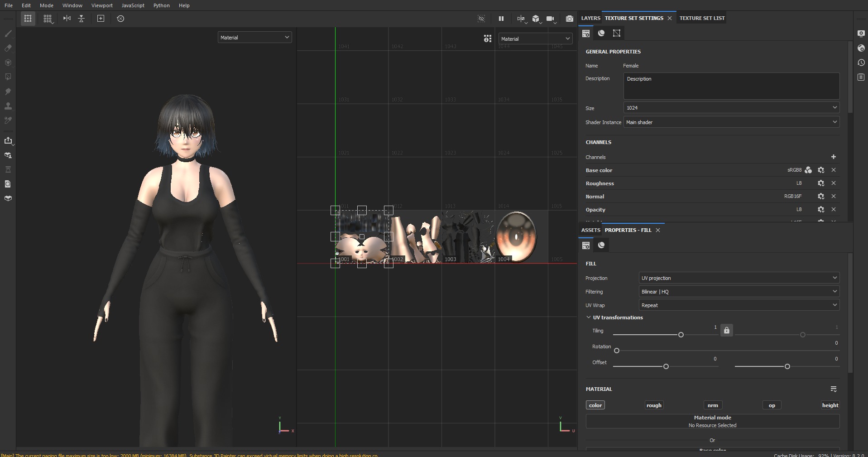Open Base color channel gear settings
This screenshot has width=868, height=457.
(x=821, y=170)
